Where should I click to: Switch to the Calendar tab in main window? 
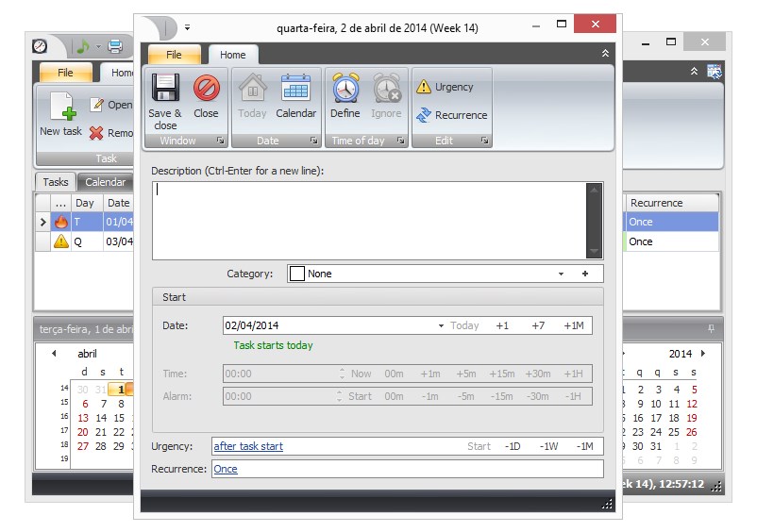[x=106, y=182]
